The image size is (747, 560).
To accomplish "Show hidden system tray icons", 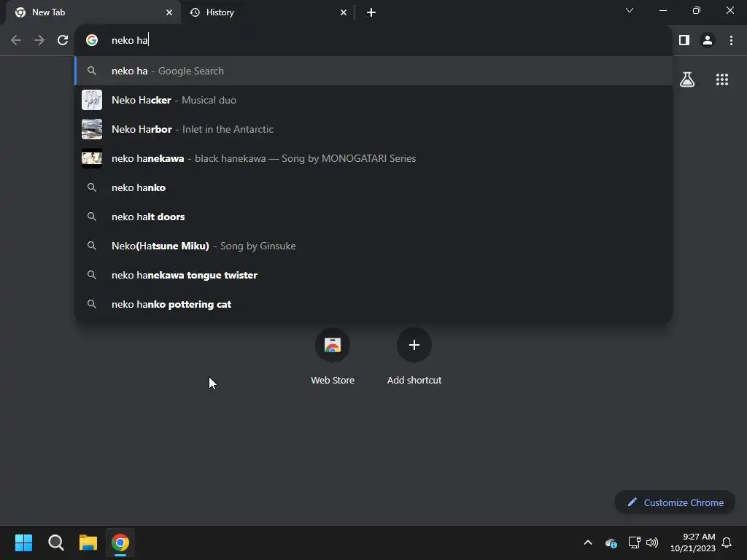I will [x=588, y=542].
